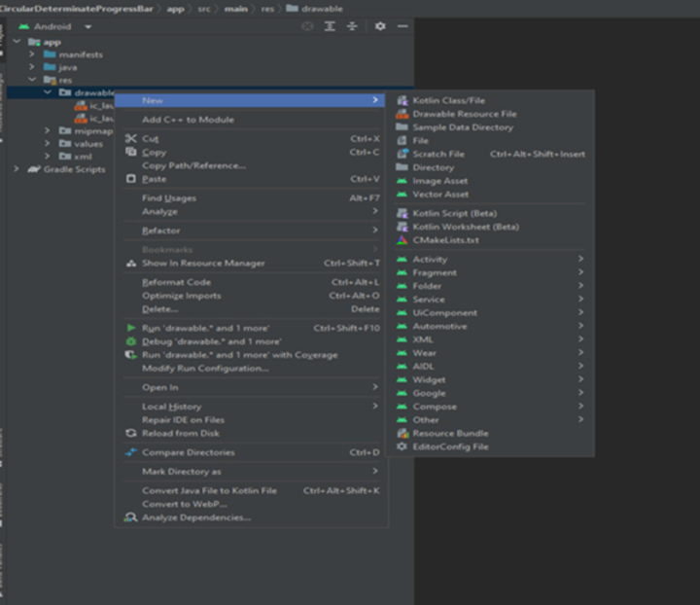Click the Copy icon in context menu
This screenshot has height=605, width=700.
[x=131, y=152]
